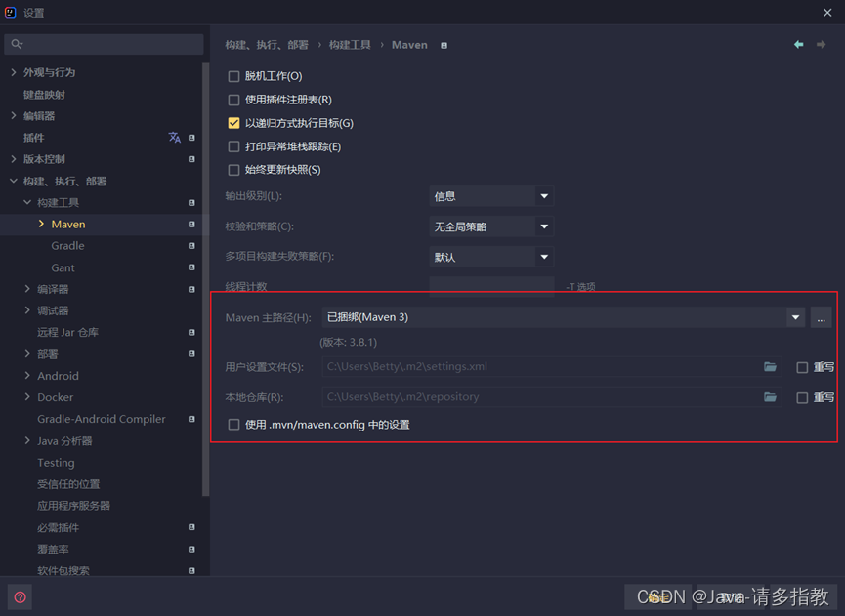The image size is (845, 616).
Task: Select Gradle in settings tree
Action: (x=68, y=246)
